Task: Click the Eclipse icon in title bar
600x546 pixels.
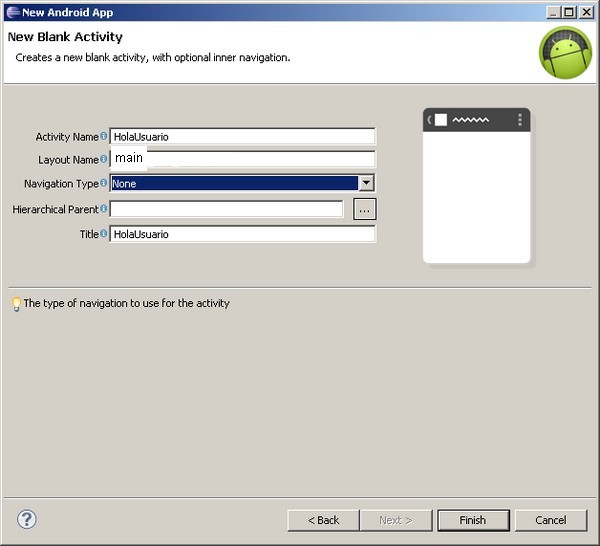Action: click(x=13, y=12)
